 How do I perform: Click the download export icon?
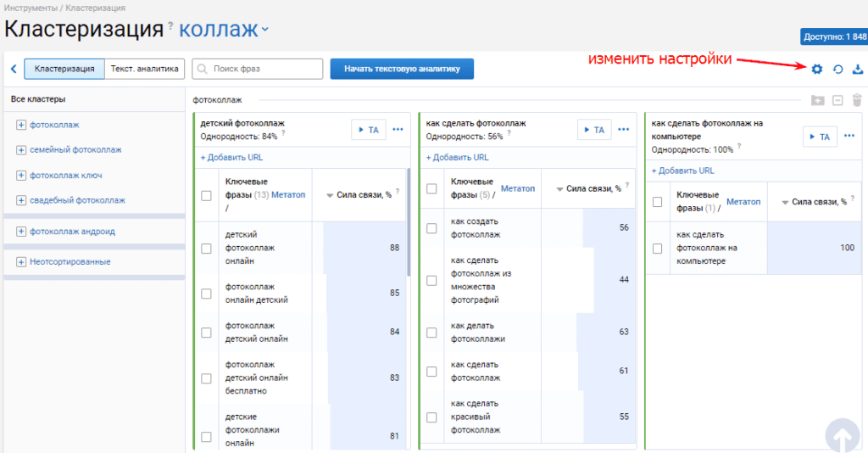(858, 70)
